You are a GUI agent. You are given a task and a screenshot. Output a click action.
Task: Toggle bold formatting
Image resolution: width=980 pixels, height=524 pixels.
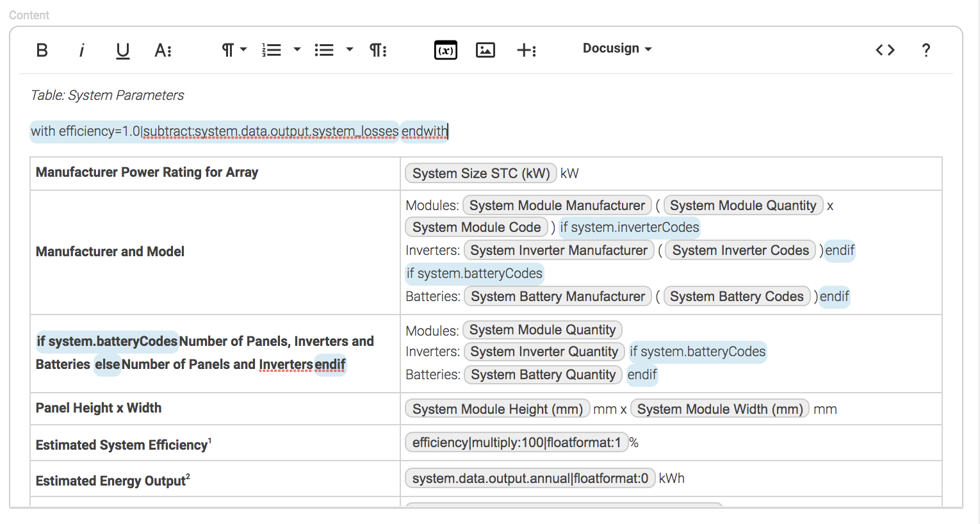pos(42,50)
